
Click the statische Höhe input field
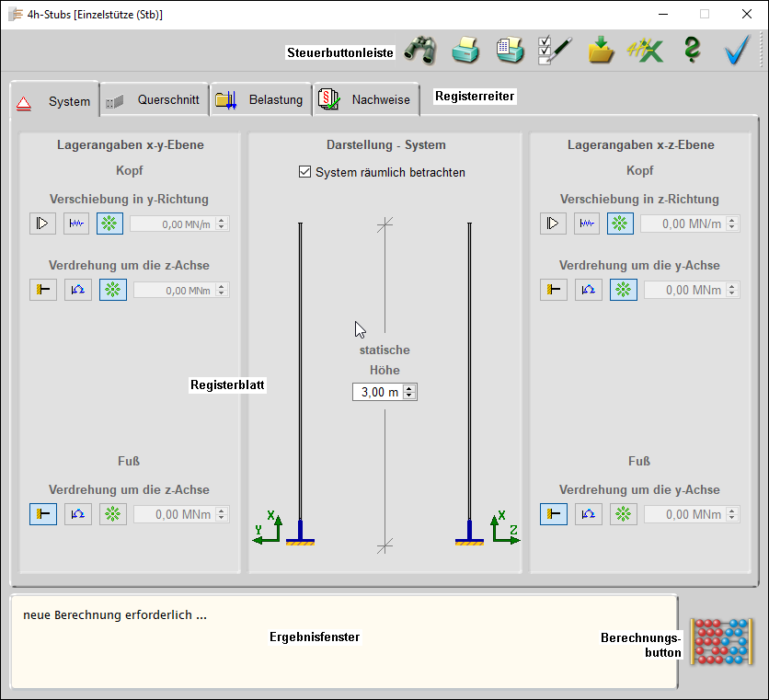click(x=377, y=393)
